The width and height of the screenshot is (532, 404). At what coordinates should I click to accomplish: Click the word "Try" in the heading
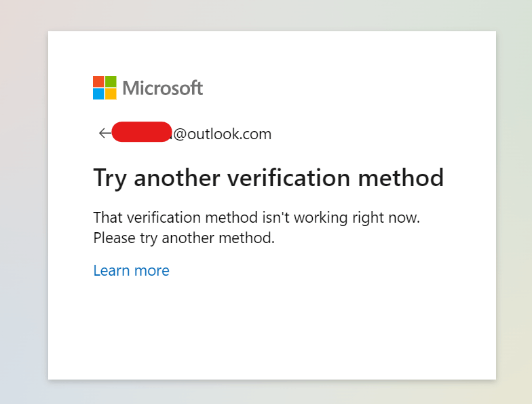[x=110, y=178]
